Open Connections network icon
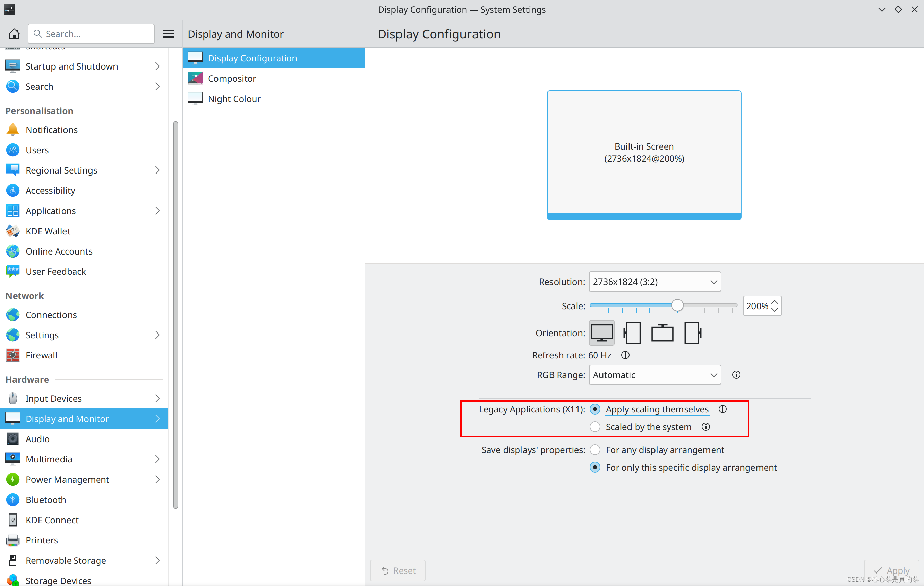The height and width of the screenshot is (586, 924). pyautogui.click(x=12, y=315)
